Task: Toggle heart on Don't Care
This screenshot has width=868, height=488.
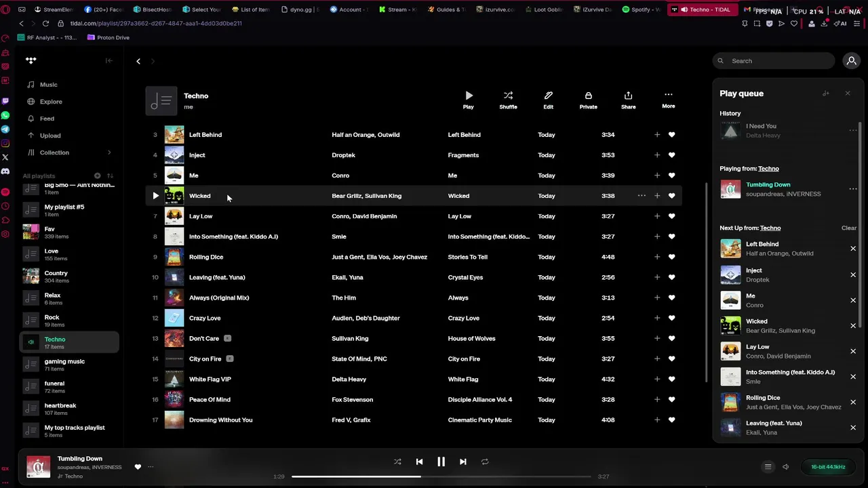Action: coord(671,338)
